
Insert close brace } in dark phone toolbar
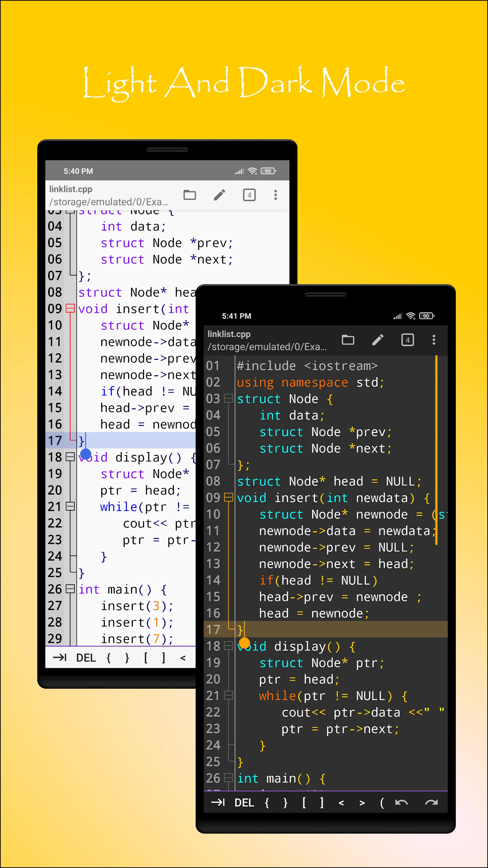(285, 803)
